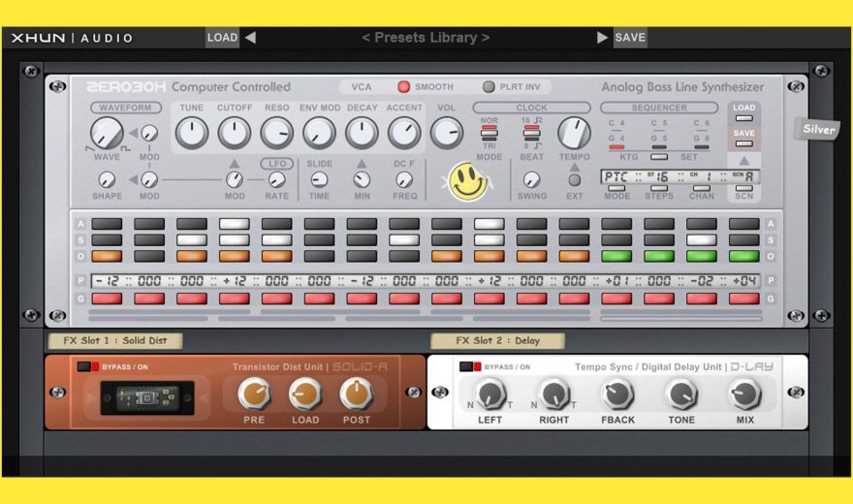853x504 pixels.
Task: Click the FBACK knob on D-Lay unit
Action: pos(616,394)
